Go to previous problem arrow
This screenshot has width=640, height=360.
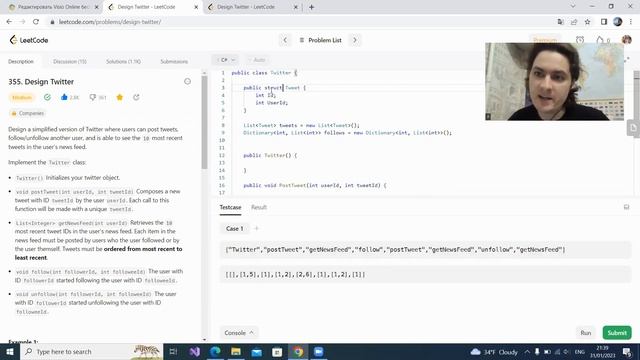click(x=285, y=40)
